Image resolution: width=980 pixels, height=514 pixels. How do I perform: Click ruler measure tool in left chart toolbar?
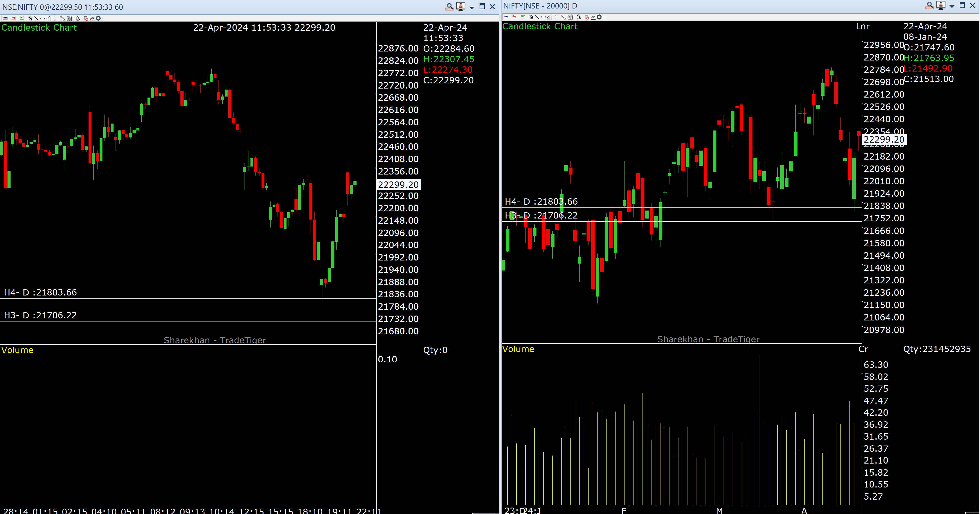pos(62,18)
